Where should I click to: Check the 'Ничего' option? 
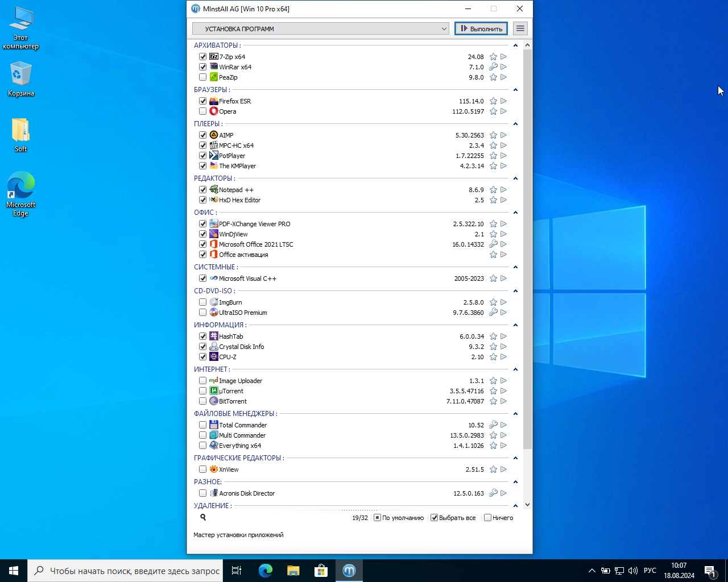(x=487, y=518)
